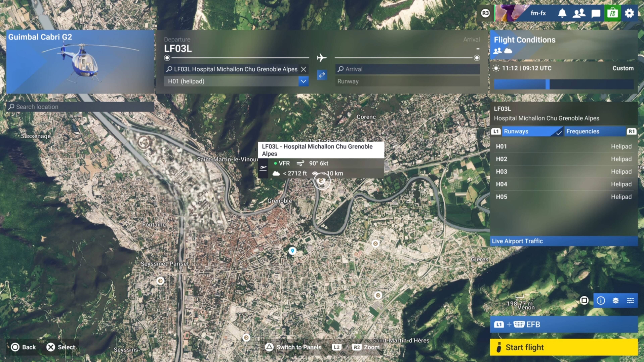
Task: Open the chat messages icon
Action: point(596,13)
